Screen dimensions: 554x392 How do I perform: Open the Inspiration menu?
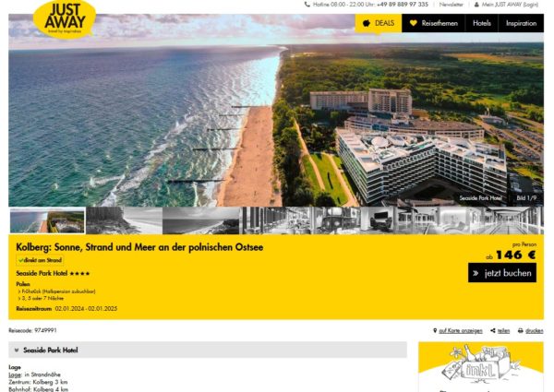click(521, 23)
